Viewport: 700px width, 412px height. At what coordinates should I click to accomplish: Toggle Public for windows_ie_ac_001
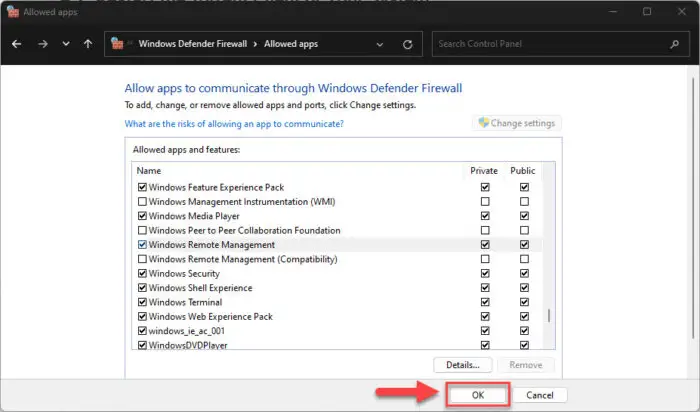(x=524, y=331)
